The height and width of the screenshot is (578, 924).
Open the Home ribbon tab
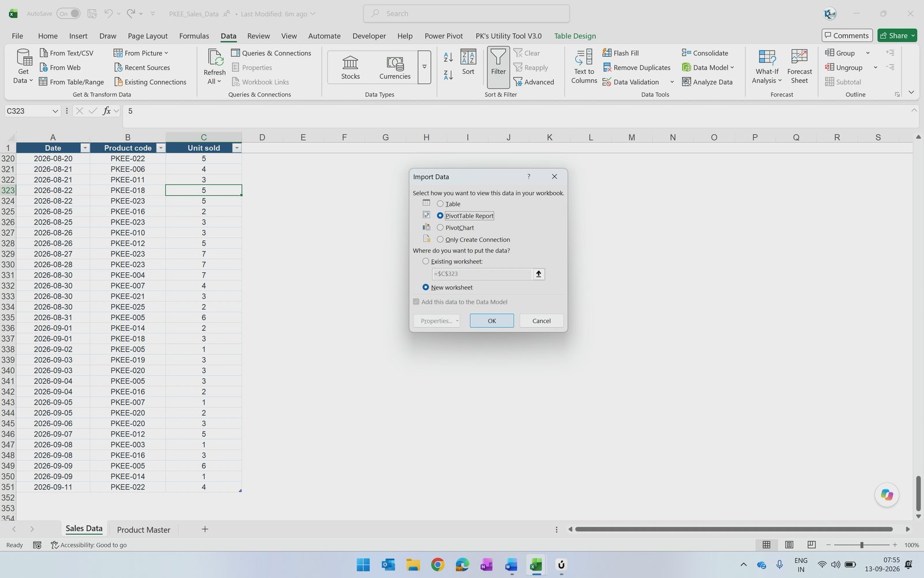pos(48,36)
